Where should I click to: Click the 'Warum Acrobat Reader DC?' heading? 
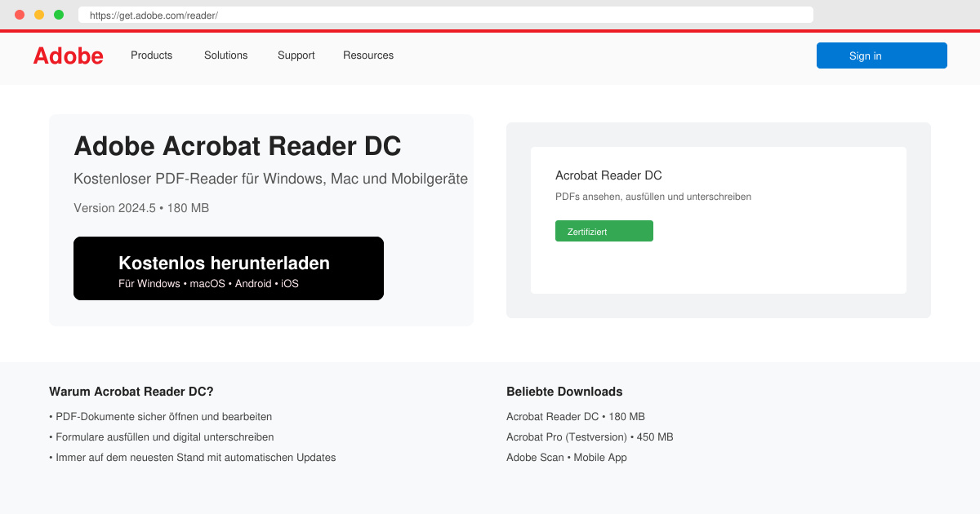(x=131, y=392)
